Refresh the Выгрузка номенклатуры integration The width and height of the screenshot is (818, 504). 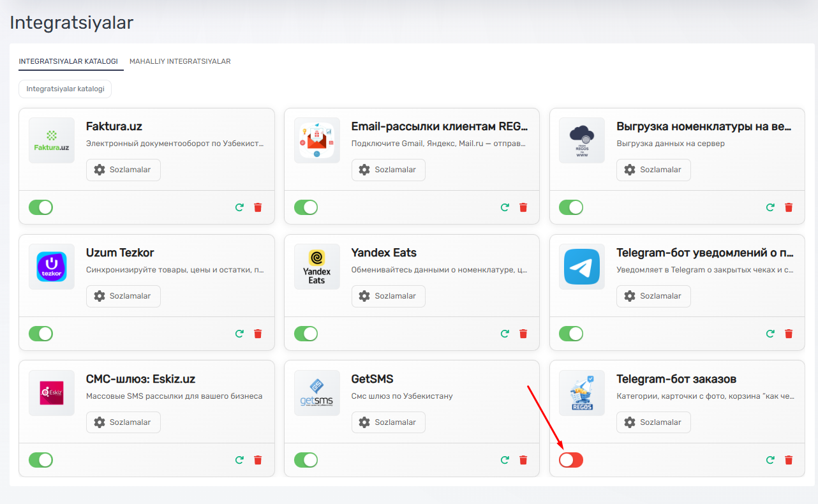770,207
